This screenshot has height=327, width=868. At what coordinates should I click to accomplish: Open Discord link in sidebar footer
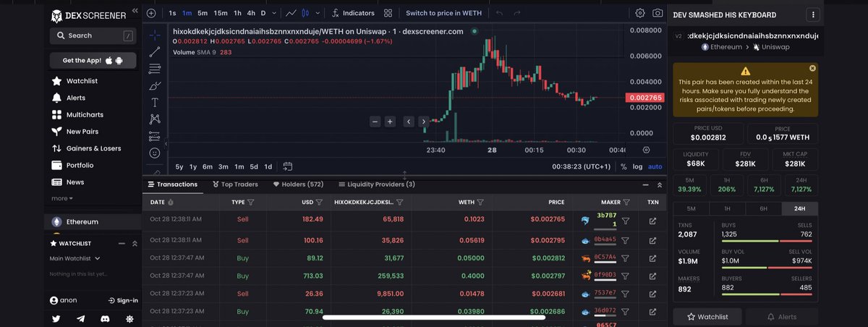point(106,318)
